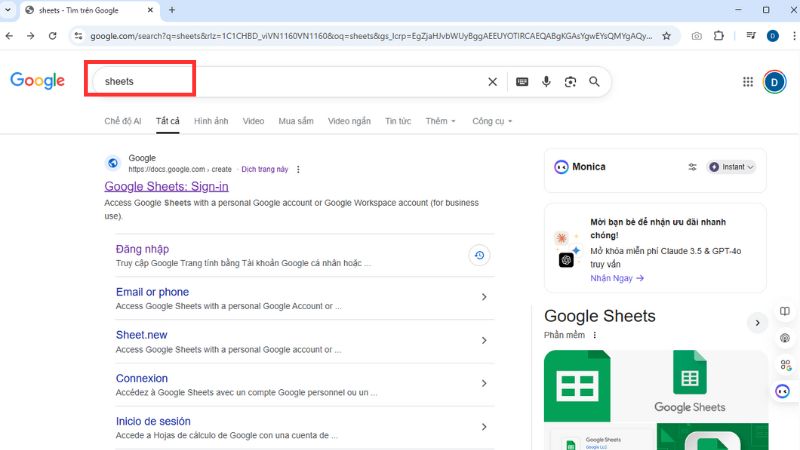
Task: Bookmark this page with the star icon
Action: click(x=666, y=36)
